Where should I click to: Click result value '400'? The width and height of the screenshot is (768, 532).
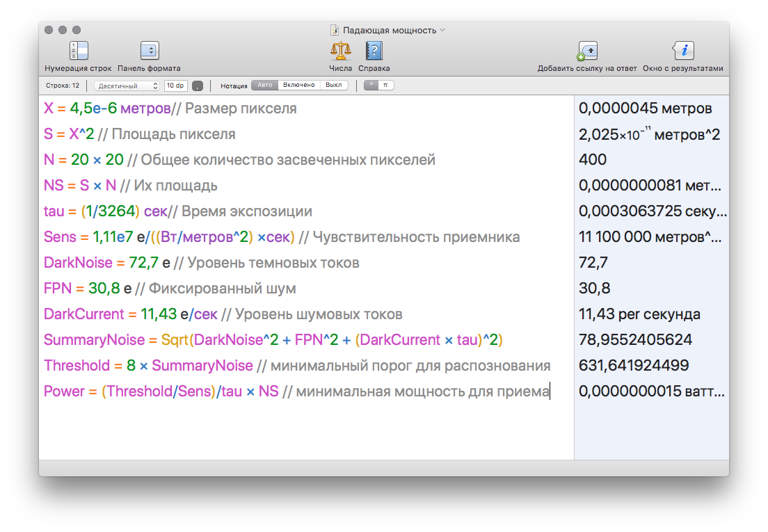[593, 159]
